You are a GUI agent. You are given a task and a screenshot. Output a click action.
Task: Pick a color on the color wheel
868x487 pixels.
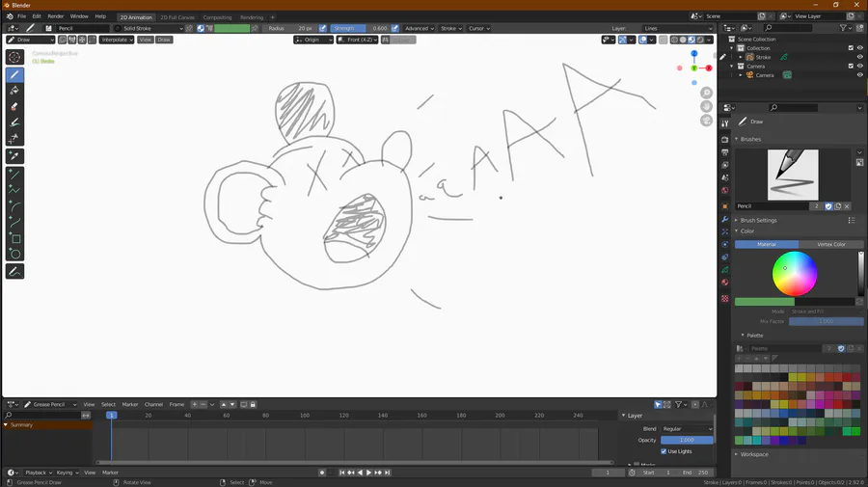(x=795, y=274)
